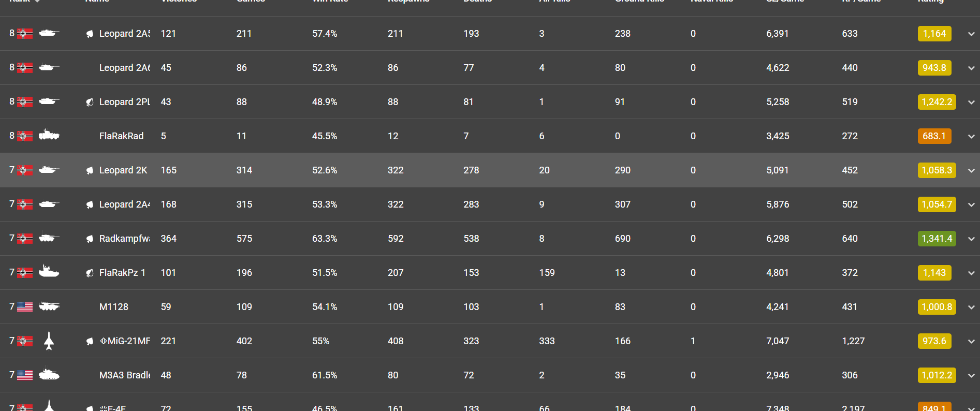This screenshot has width=980, height=411.
Task: Click the US flag in the M1128 row
Action: 25,307
